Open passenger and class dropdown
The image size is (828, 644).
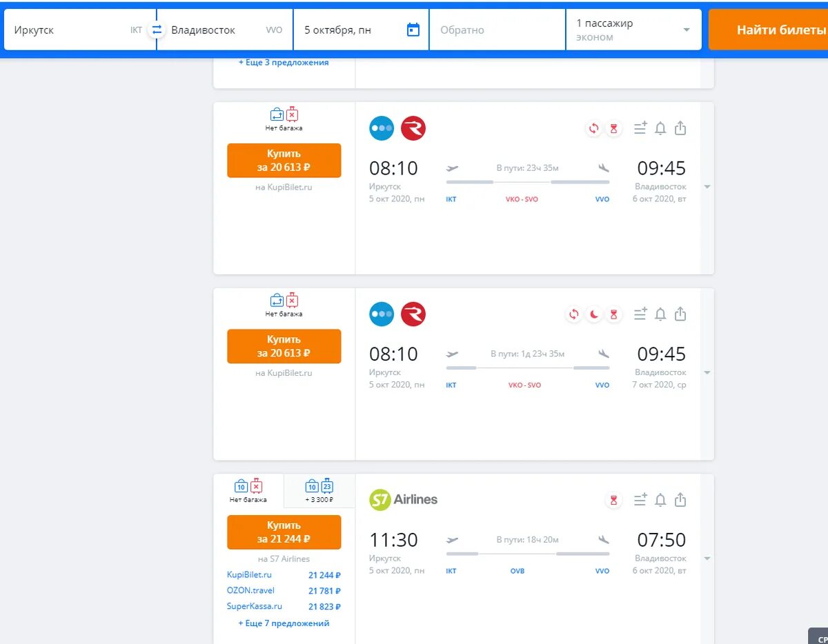coord(633,30)
